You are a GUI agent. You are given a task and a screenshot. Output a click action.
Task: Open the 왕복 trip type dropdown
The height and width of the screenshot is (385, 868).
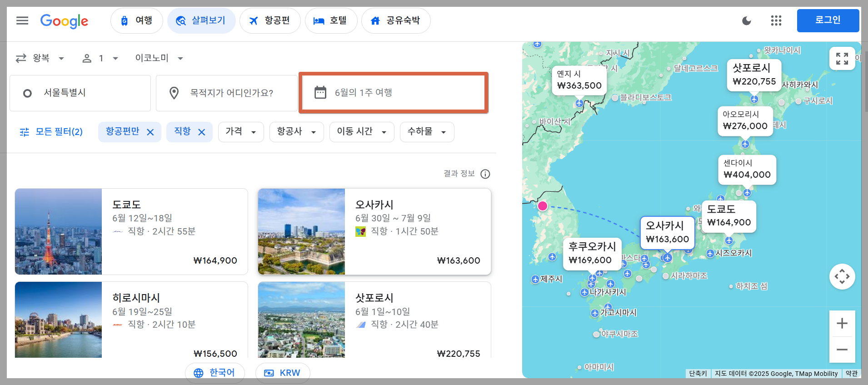tap(40, 58)
